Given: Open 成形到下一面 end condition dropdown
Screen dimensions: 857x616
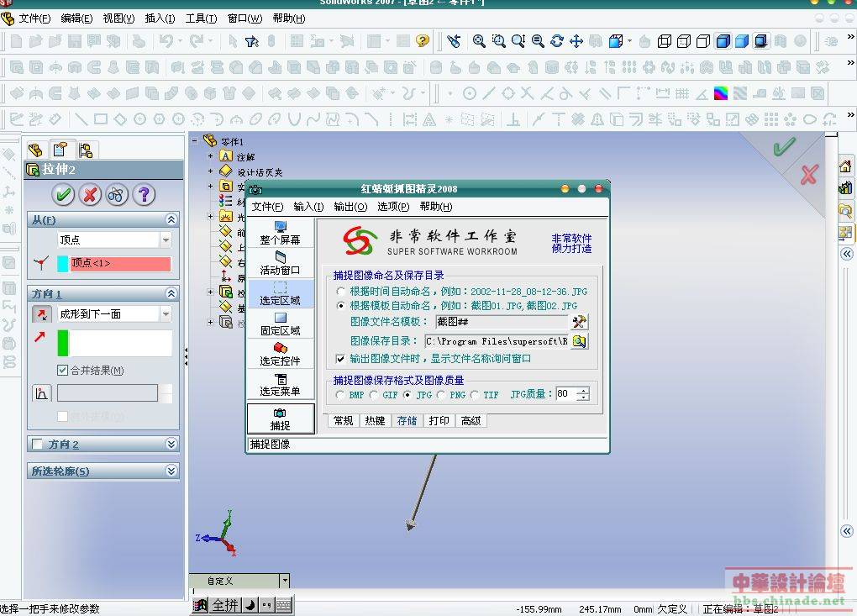Looking at the screenshot, I should click(166, 313).
